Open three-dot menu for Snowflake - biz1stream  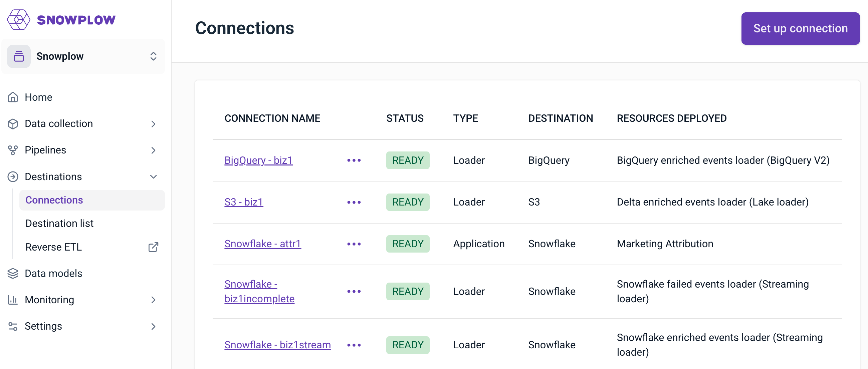click(354, 345)
